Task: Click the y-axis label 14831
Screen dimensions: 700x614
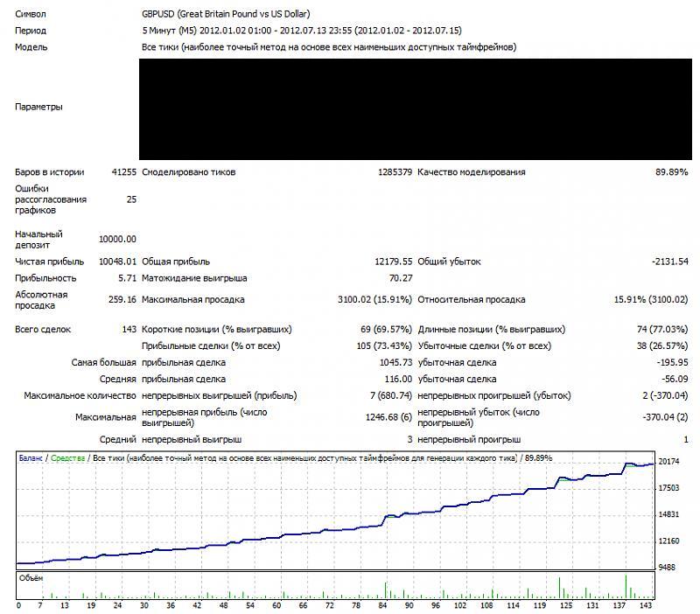Action: 668,514
